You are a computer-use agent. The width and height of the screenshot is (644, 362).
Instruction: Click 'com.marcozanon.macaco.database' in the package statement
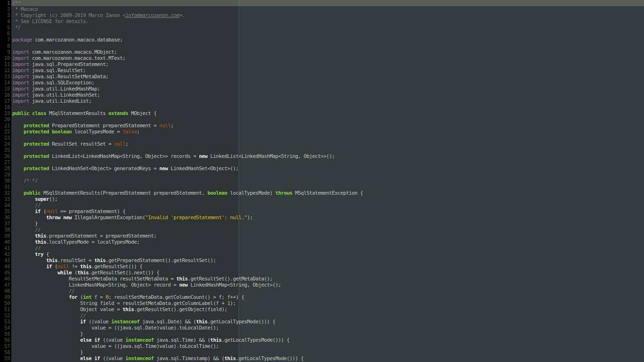77,40
